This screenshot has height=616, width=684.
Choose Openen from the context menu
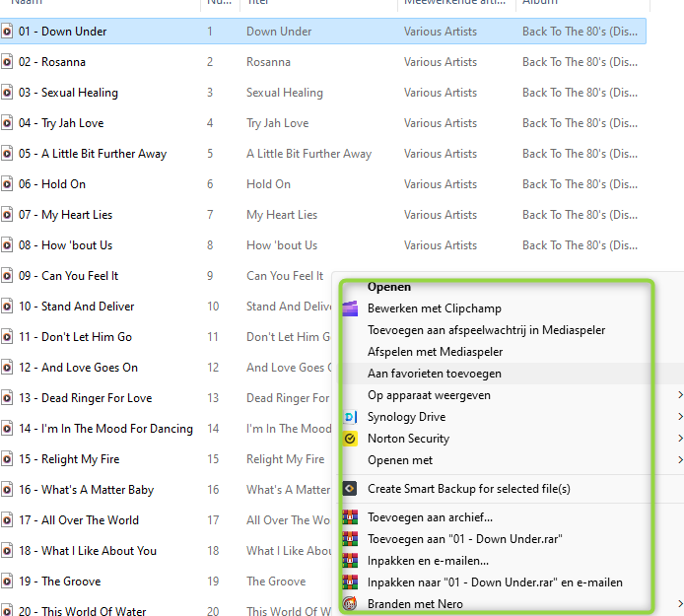point(389,287)
